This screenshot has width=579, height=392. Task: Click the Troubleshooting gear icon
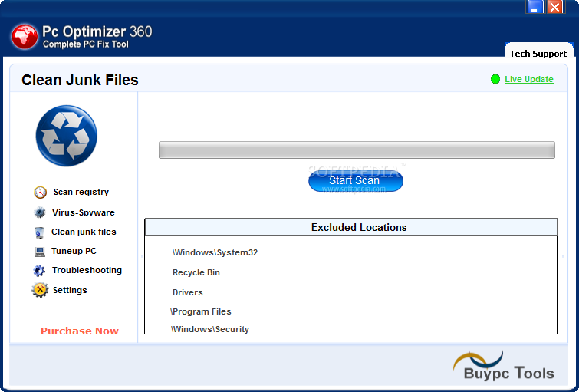[x=39, y=271]
